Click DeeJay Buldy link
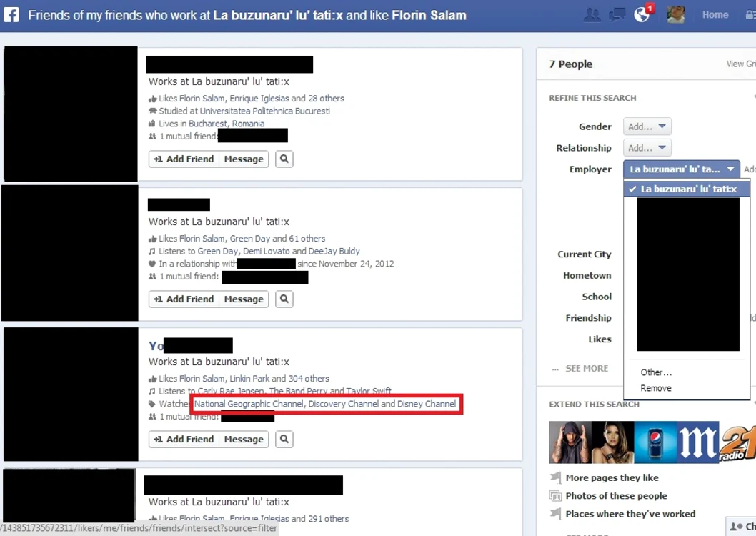Viewport: 756px width, 536px height. tap(334, 251)
